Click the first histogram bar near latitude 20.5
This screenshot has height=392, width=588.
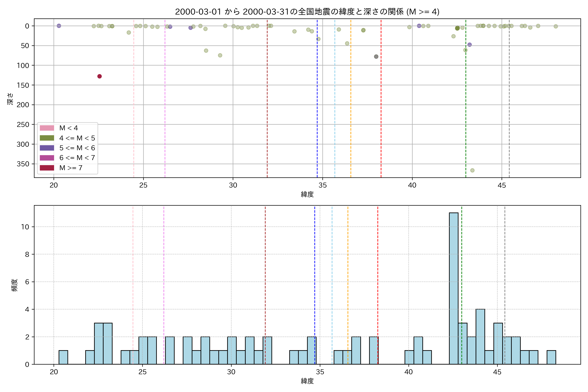tap(63, 357)
